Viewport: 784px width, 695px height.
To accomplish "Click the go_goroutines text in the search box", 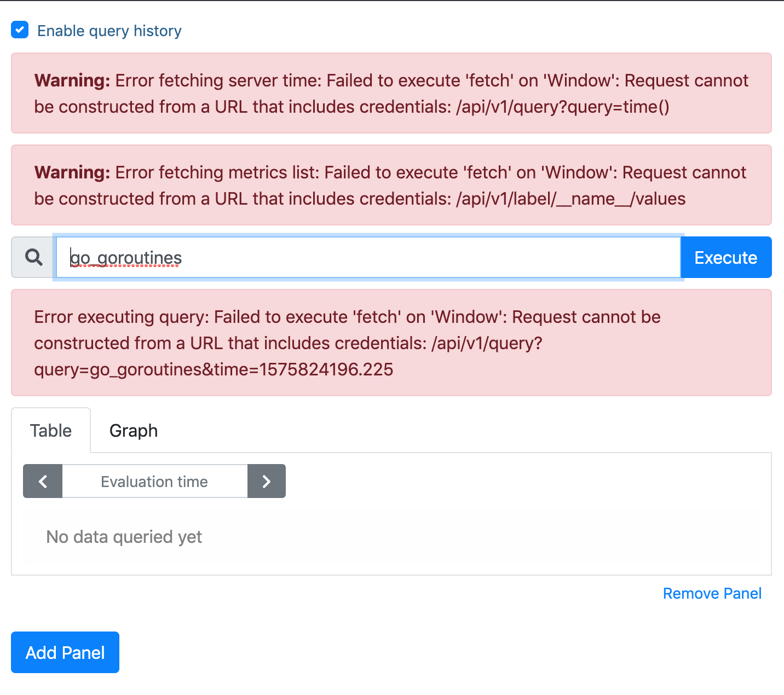I will coord(125,257).
